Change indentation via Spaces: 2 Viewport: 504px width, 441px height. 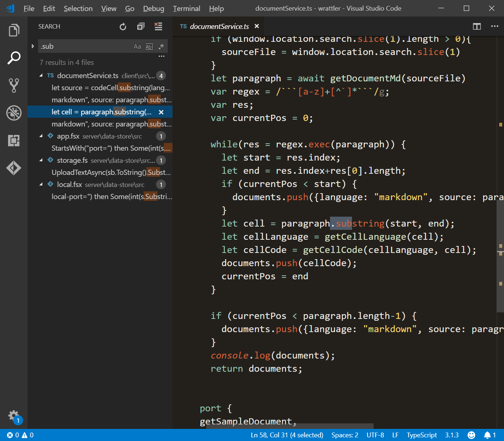click(345, 435)
